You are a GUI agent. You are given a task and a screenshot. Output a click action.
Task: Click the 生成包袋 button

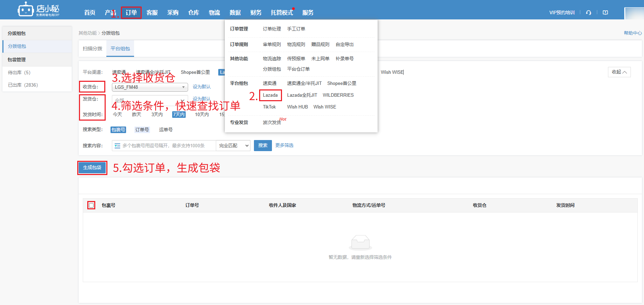click(x=92, y=167)
